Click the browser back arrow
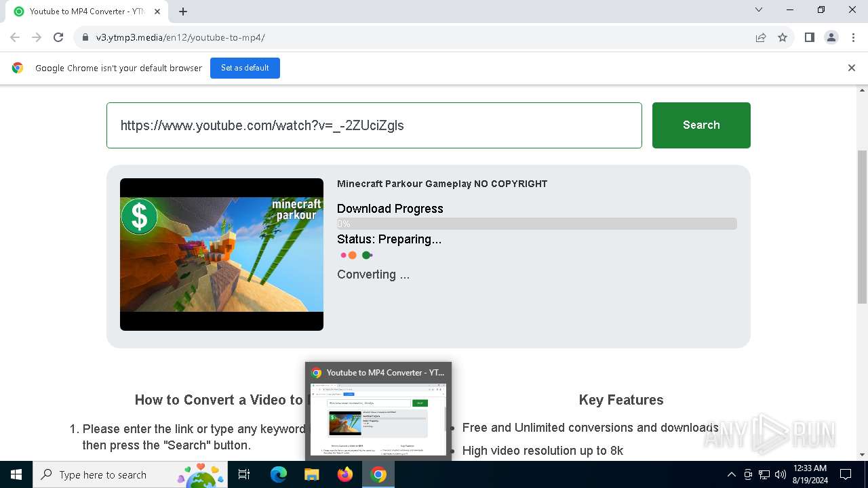868x488 pixels. click(15, 37)
